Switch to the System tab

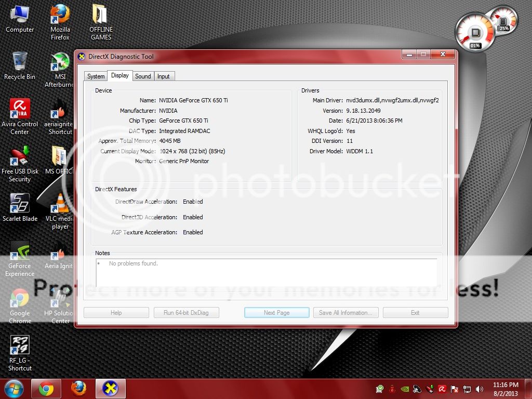(96, 76)
